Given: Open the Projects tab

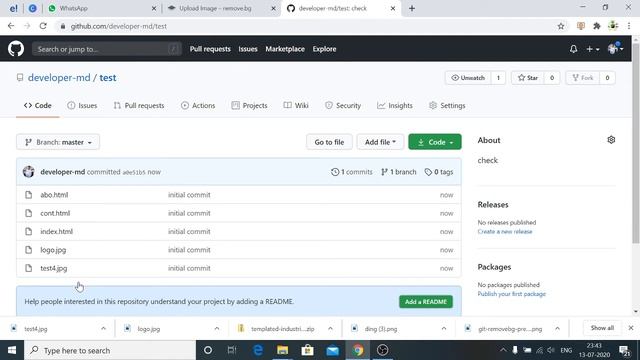Looking at the screenshot, I should coord(249,106).
